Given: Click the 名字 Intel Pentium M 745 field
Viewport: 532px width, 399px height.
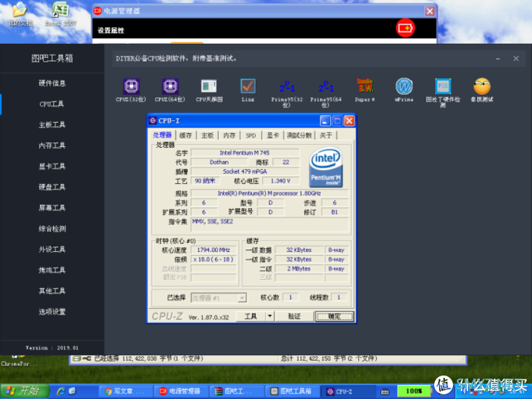Looking at the screenshot, I should tap(245, 153).
